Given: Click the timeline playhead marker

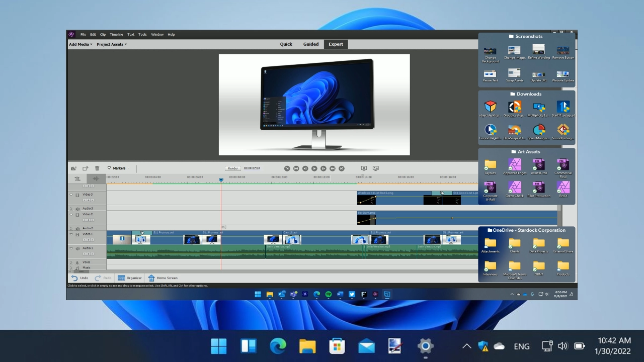Looking at the screenshot, I should 221,179.
